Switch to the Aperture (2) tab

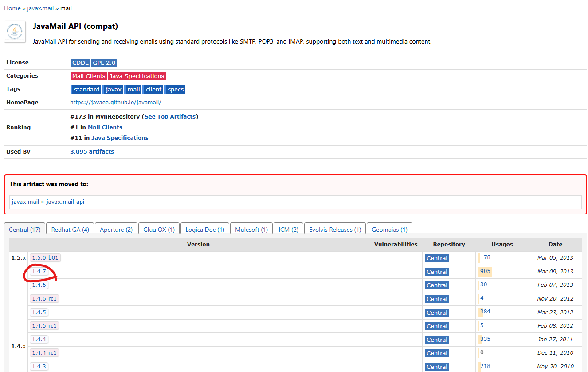coord(116,230)
